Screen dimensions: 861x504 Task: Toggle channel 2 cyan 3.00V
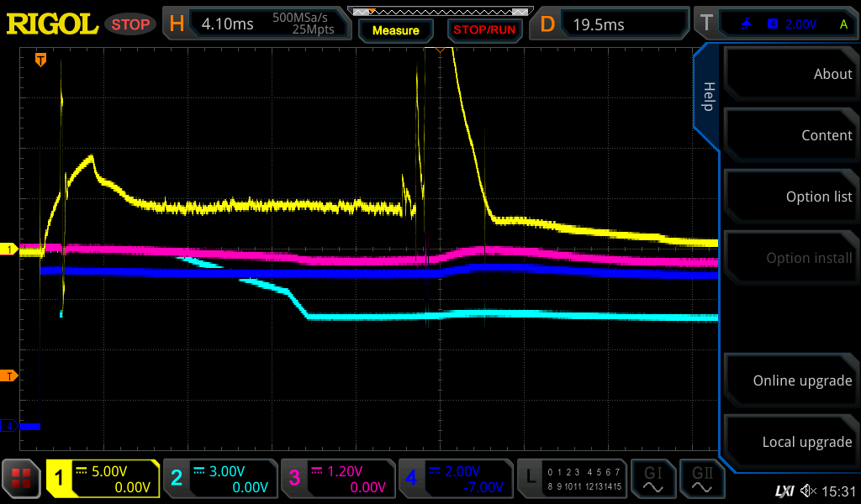click(219, 479)
